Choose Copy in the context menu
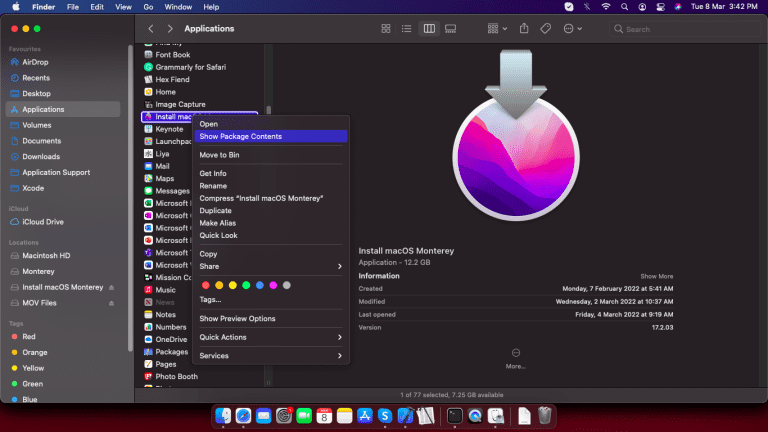Screen dimensions: 768x432 click(x=271, y=254)
